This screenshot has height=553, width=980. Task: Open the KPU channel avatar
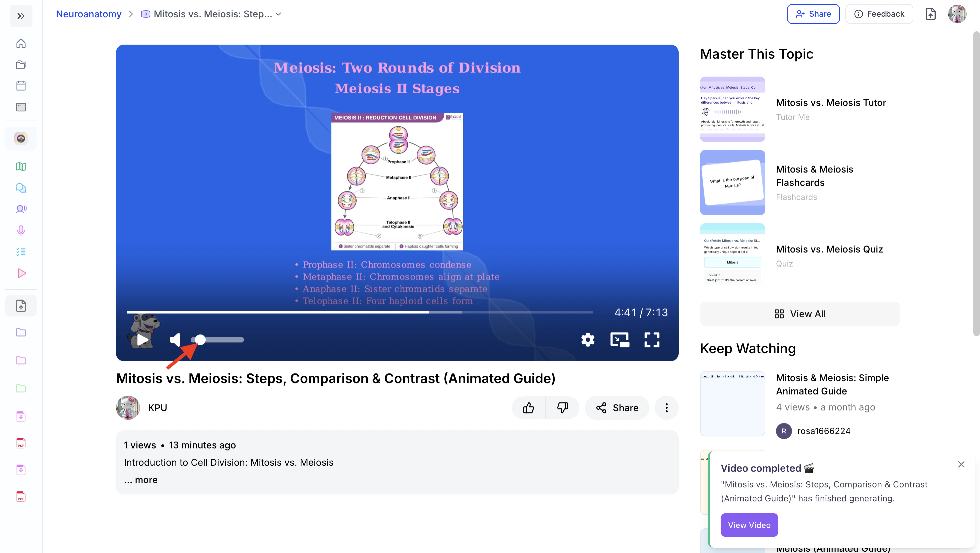tap(128, 408)
